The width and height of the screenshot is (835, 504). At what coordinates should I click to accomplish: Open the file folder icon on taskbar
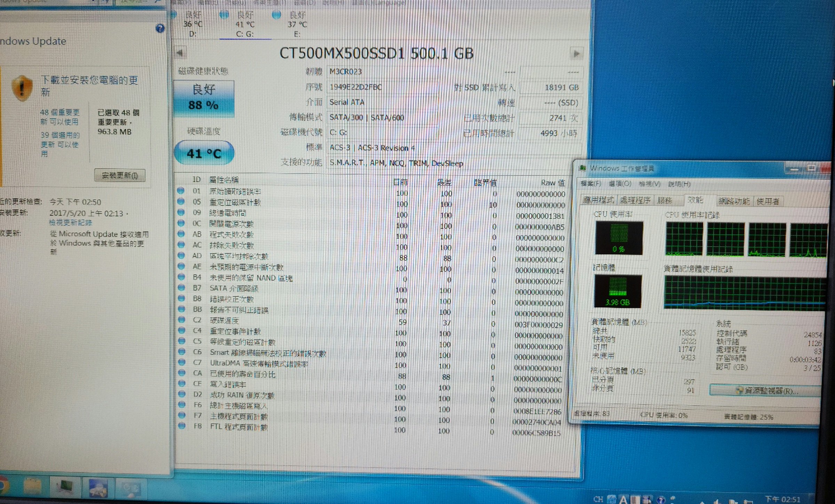(33, 486)
